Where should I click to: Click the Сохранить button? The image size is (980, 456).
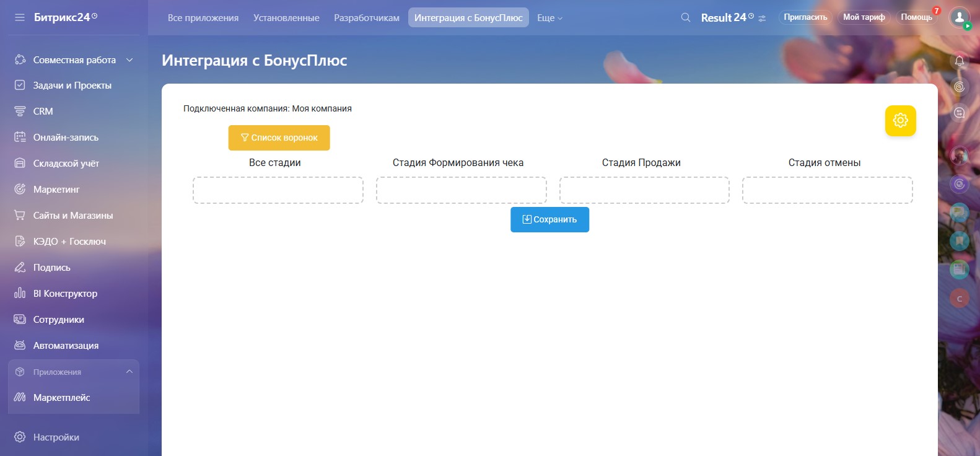pos(550,219)
